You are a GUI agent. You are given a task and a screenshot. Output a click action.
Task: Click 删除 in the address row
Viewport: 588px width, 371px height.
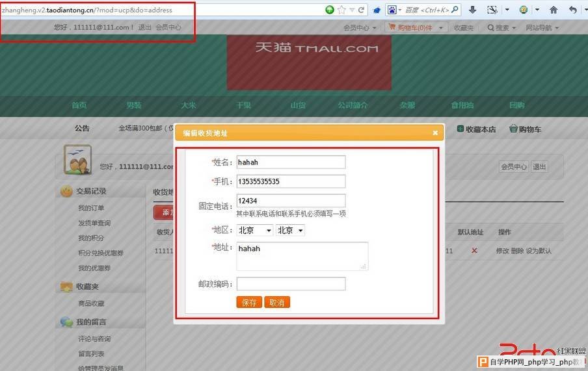click(517, 251)
